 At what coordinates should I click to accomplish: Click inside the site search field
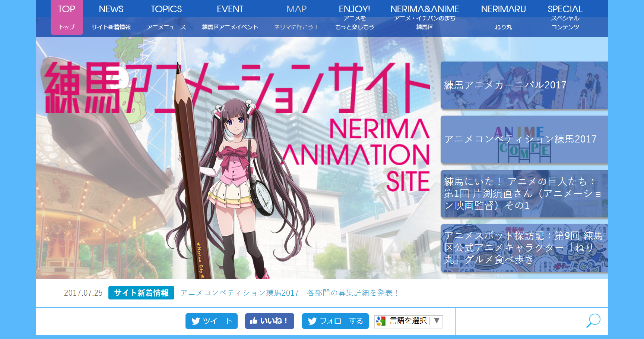520,321
